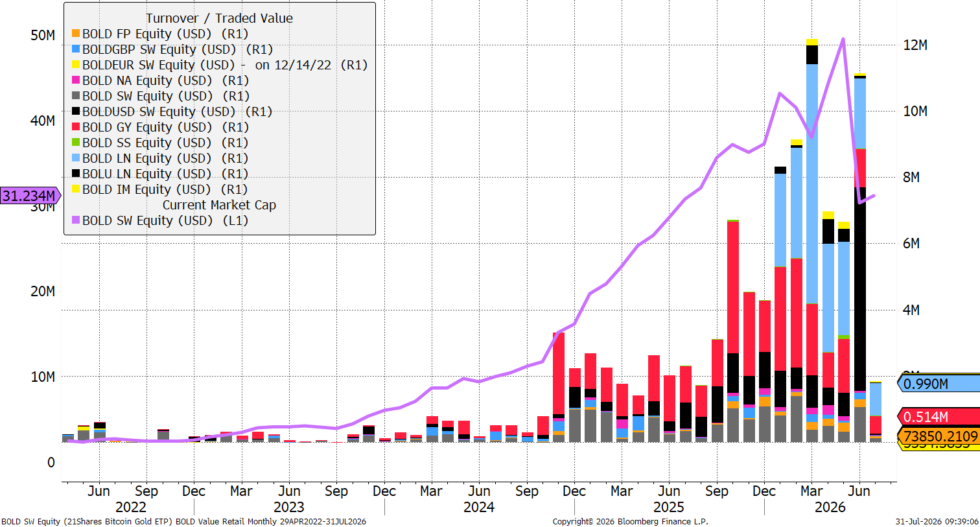Click the 20M left axis label
Image resolution: width=980 pixels, height=527 pixels.
(43, 291)
